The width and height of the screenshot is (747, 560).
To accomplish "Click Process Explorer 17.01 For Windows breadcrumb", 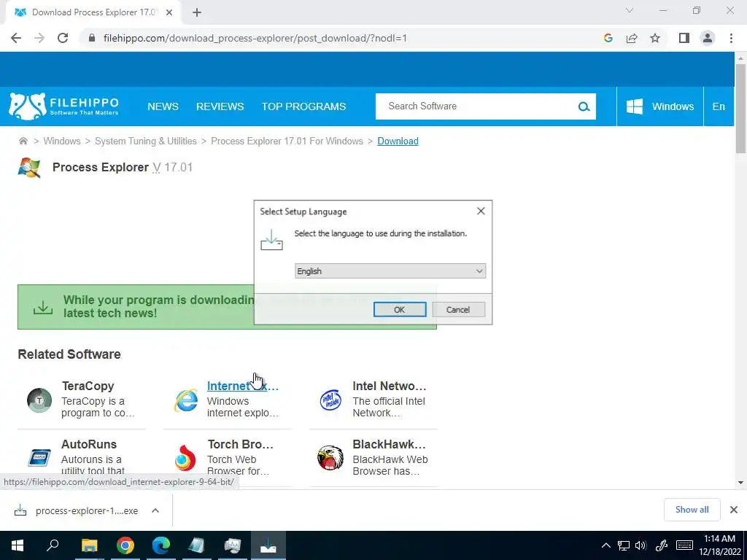I will tap(287, 141).
